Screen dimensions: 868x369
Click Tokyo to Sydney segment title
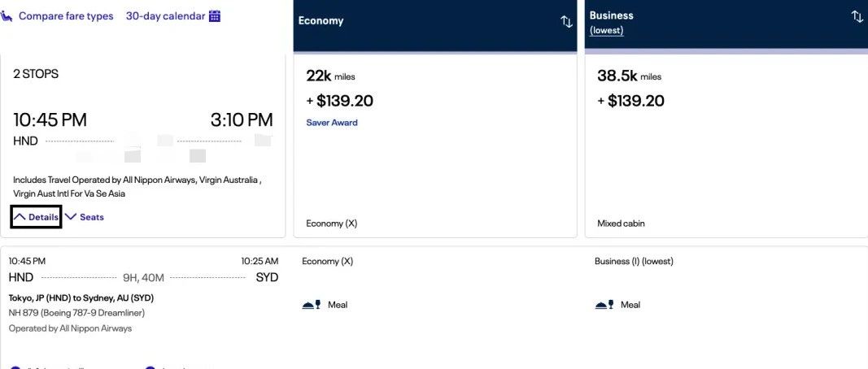(x=81, y=298)
